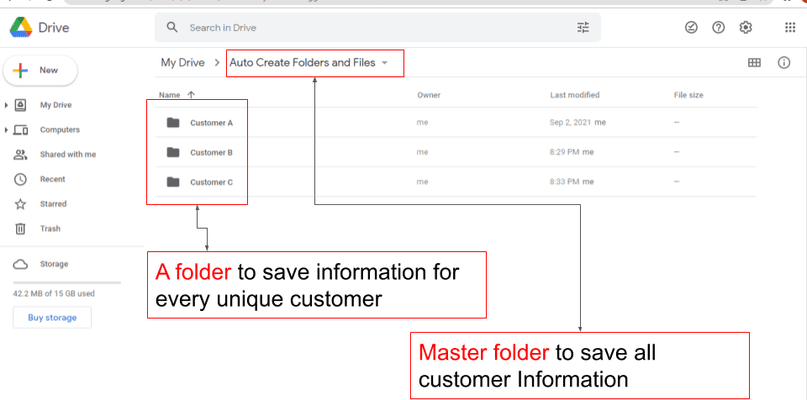Select the Customer A folder name

tap(212, 123)
